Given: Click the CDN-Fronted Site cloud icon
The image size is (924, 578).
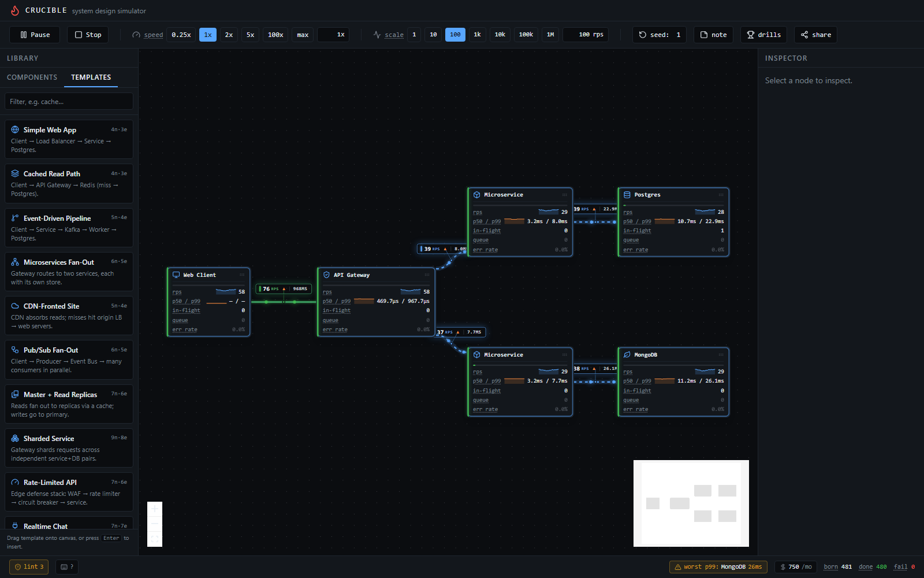Looking at the screenshot, I should (15, 306).
